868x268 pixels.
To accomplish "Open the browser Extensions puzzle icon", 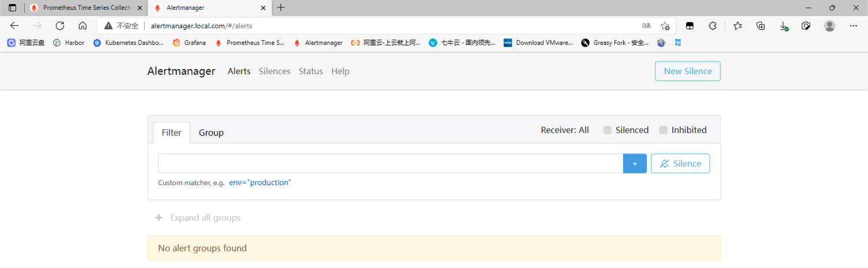I will [x=712, y=26].
